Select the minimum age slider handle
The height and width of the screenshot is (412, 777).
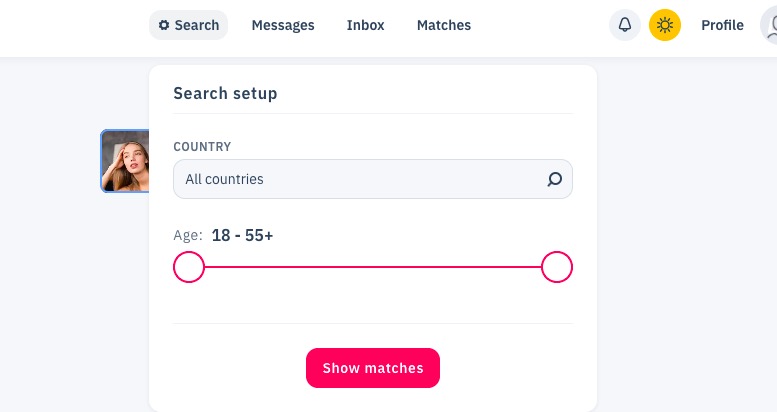point(189,267)
